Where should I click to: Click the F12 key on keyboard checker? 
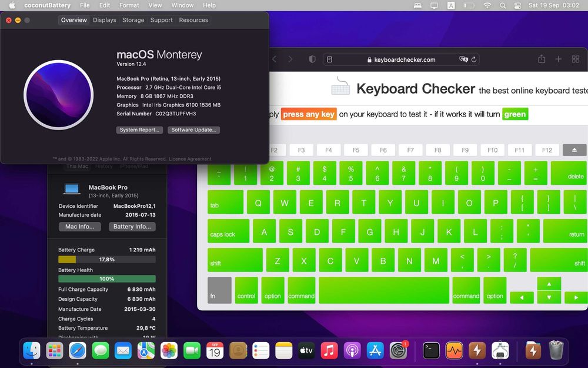point(547,150)
